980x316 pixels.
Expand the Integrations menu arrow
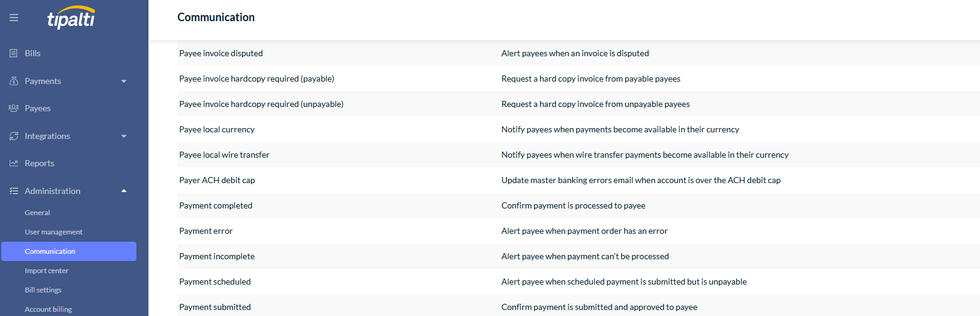click(124, 136)
